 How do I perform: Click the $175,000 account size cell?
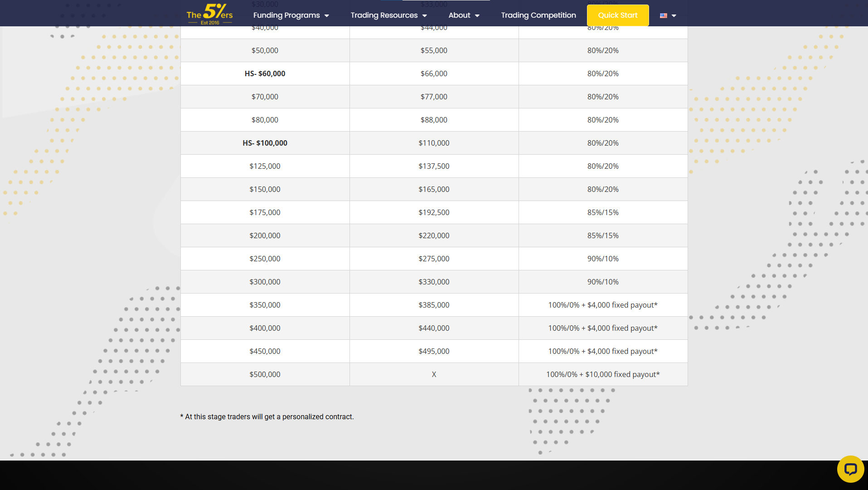pos(265,212)
